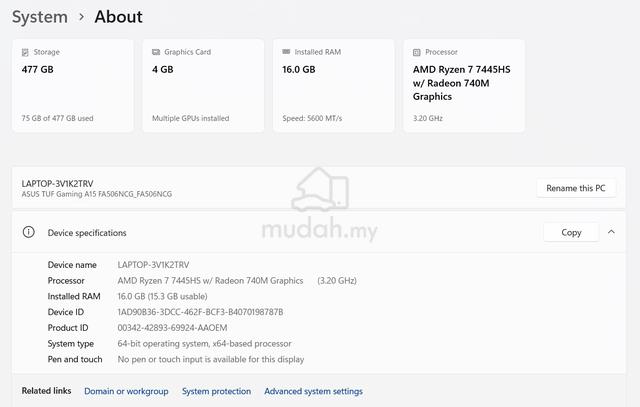Click the 'Related links' label
Screen dimensions: 640x407
click(x=47, y=391)
